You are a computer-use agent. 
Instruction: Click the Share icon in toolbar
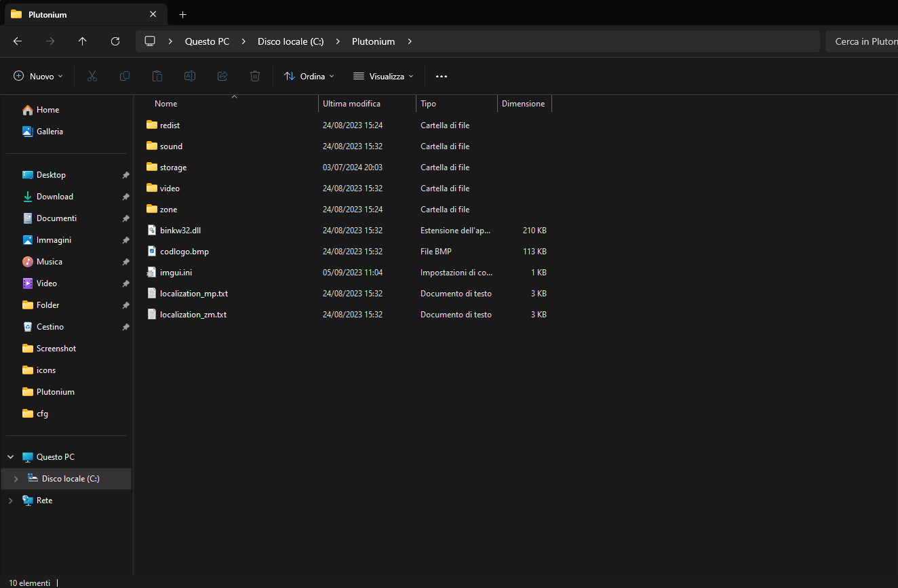pyautogui.click(x=222, y=76)
